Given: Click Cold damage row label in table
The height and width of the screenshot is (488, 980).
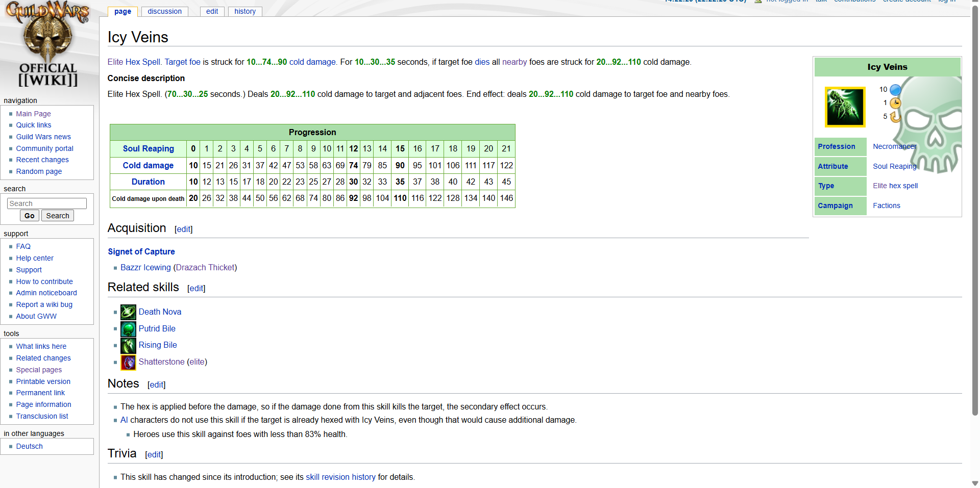Looking at the screenshot, I should click(x=148, y=165).
